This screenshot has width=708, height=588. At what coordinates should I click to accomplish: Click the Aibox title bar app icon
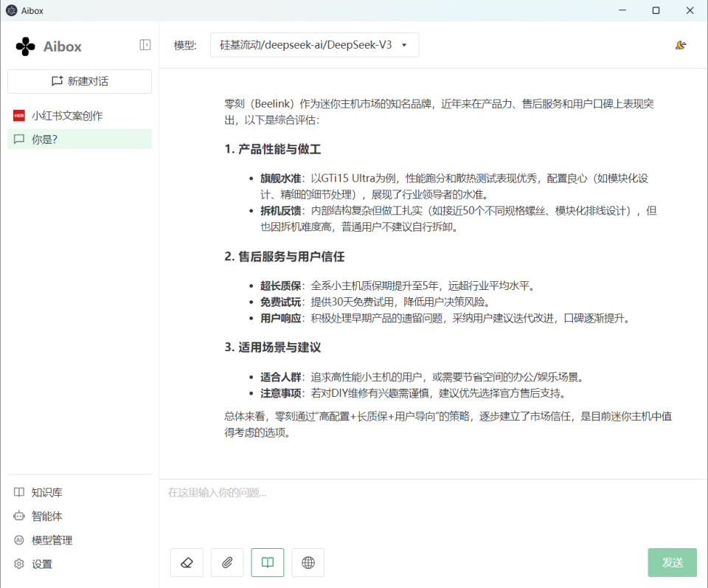tap(11, 10)
